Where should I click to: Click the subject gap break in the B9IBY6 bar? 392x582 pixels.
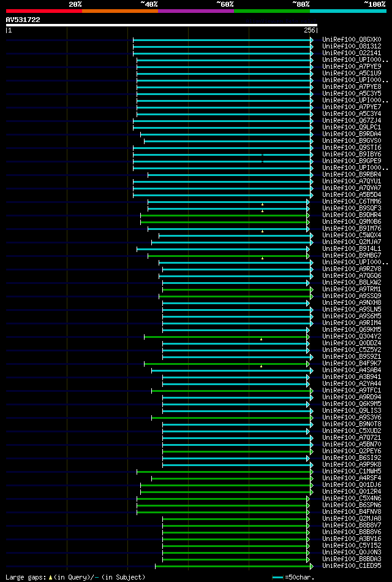[x=262, y=155]
